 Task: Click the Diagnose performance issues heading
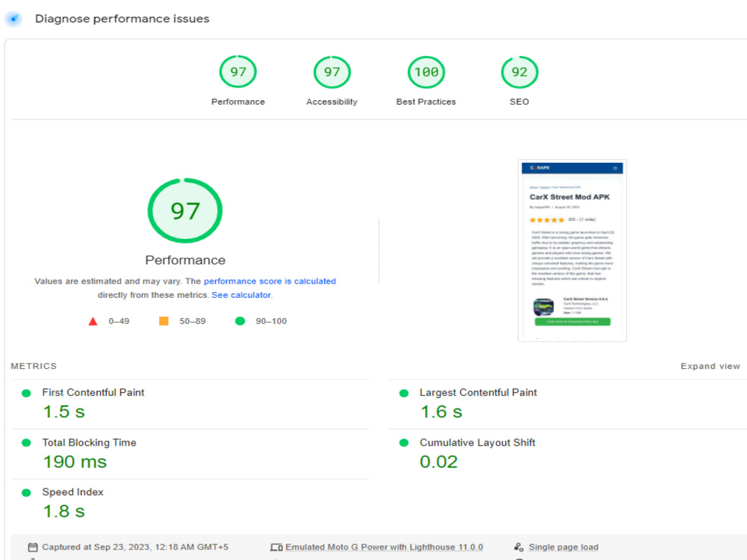[x=122, y=19]
